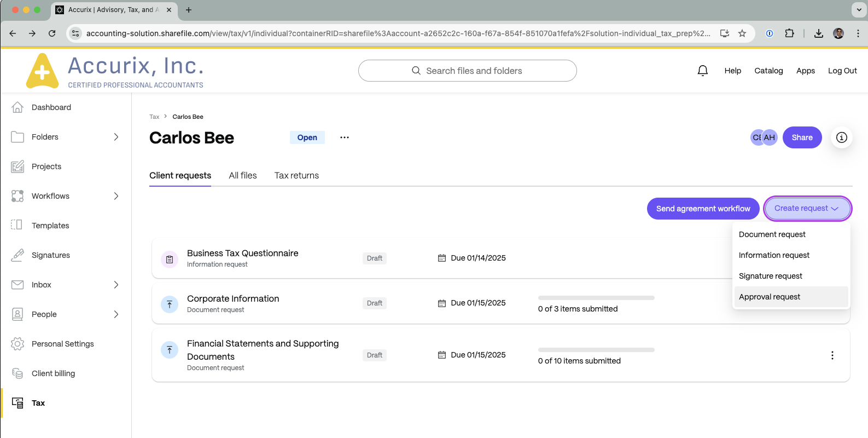868x438 pixels.
Task: Click the Open status badge
Action: pos(307,137)
